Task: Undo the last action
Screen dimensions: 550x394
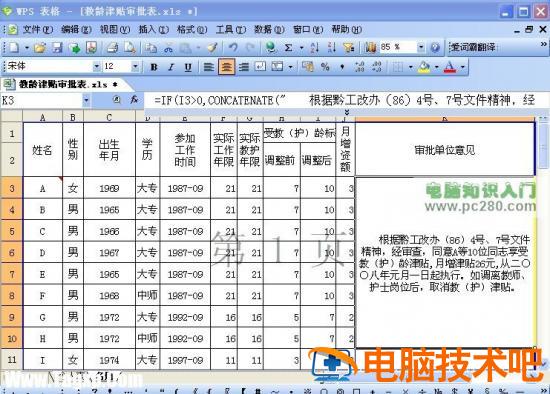Action: [233, 47]
